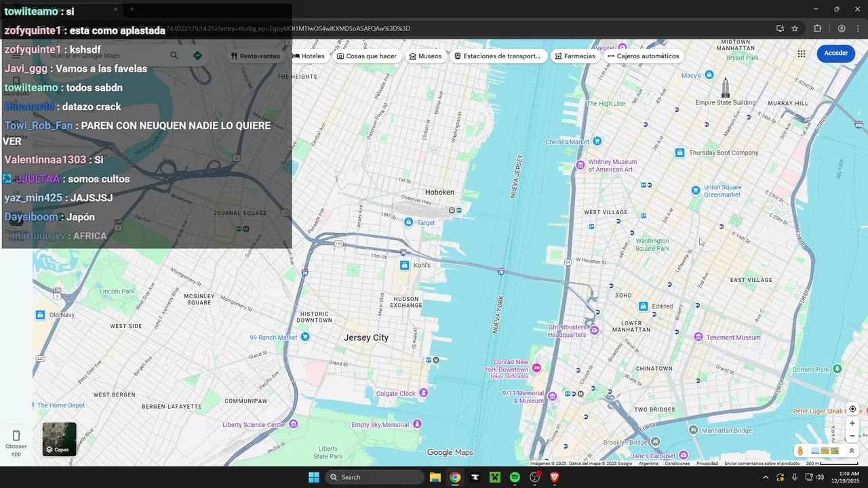
Task: Open the Google apps grid
Action: click(802, 54)
